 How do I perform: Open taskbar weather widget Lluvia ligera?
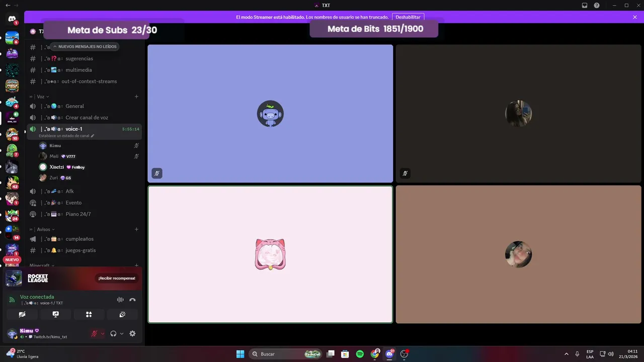[x=23, y=354]
